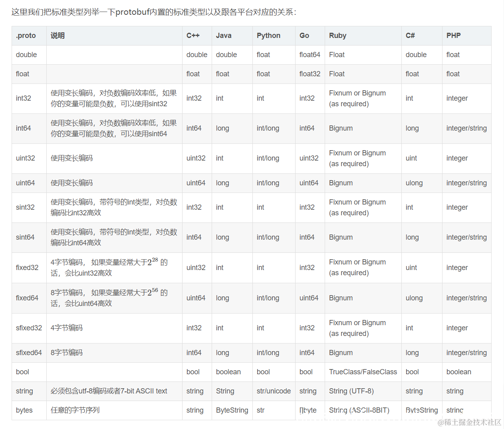Screen dimensions: 504x429
Task: Click 'long' in the Java sint64 row
Action: coord(222,237)
